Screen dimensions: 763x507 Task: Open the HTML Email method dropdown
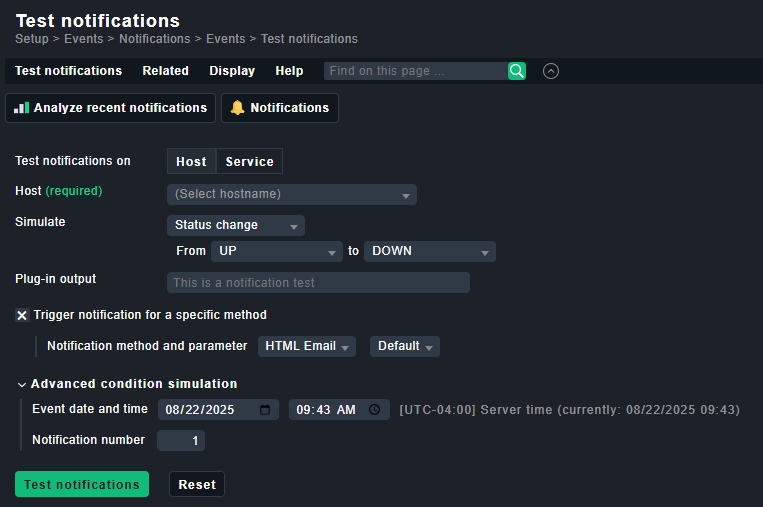[307, 346]
